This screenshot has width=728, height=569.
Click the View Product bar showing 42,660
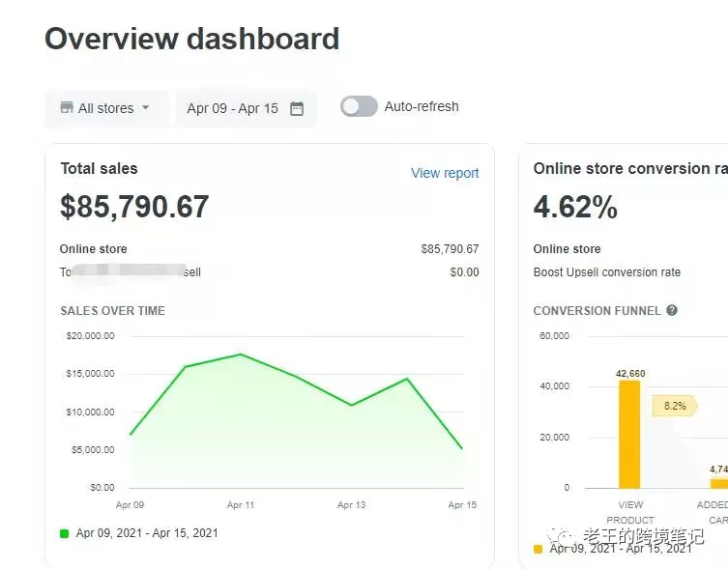click(629, 435)
